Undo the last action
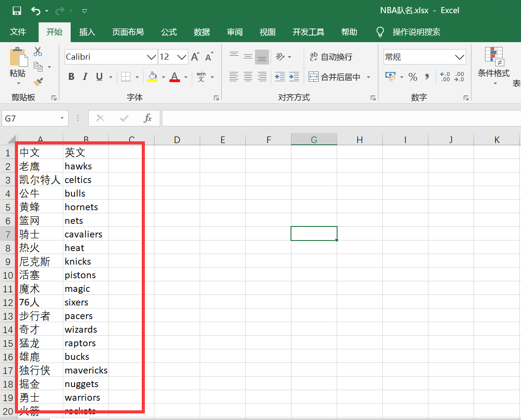The height and width of the screenshot is (420, 521). pos(36,11)
